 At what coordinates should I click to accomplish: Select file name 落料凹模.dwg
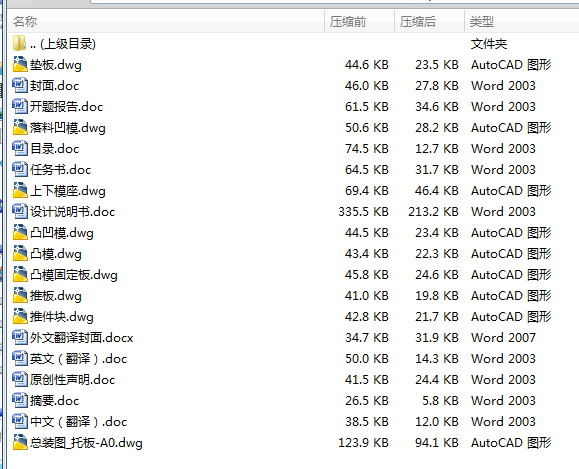pos(68,128)
